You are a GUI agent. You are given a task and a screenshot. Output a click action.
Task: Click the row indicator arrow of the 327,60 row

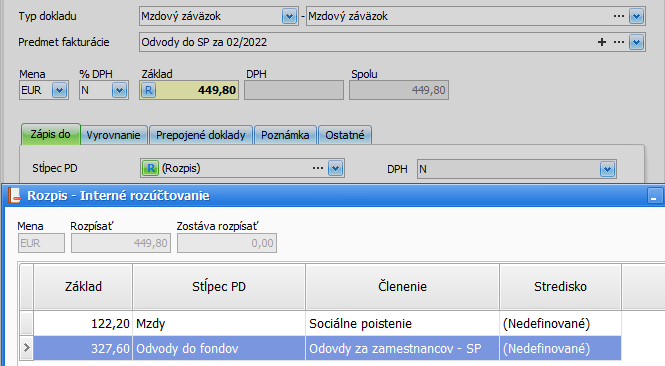point(26,348)
